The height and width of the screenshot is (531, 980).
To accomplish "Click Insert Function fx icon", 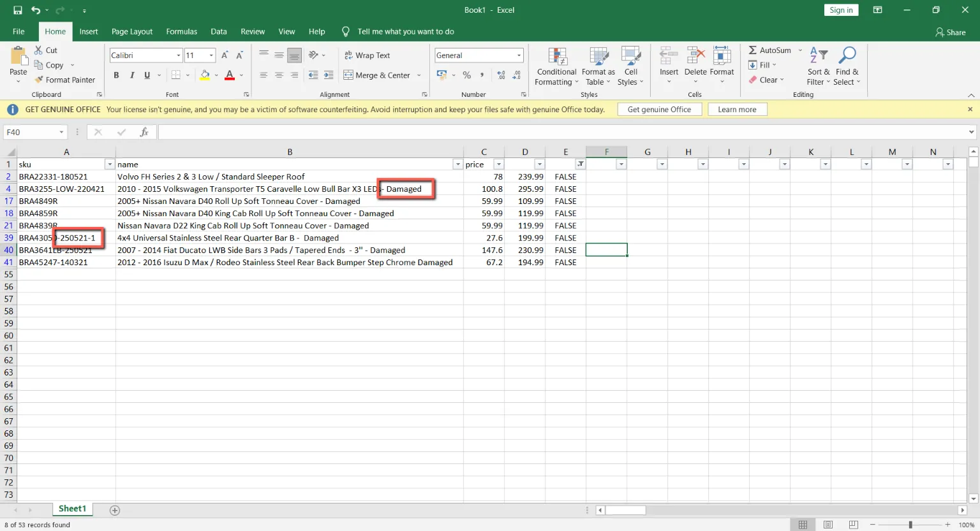I will coord(144,132).
